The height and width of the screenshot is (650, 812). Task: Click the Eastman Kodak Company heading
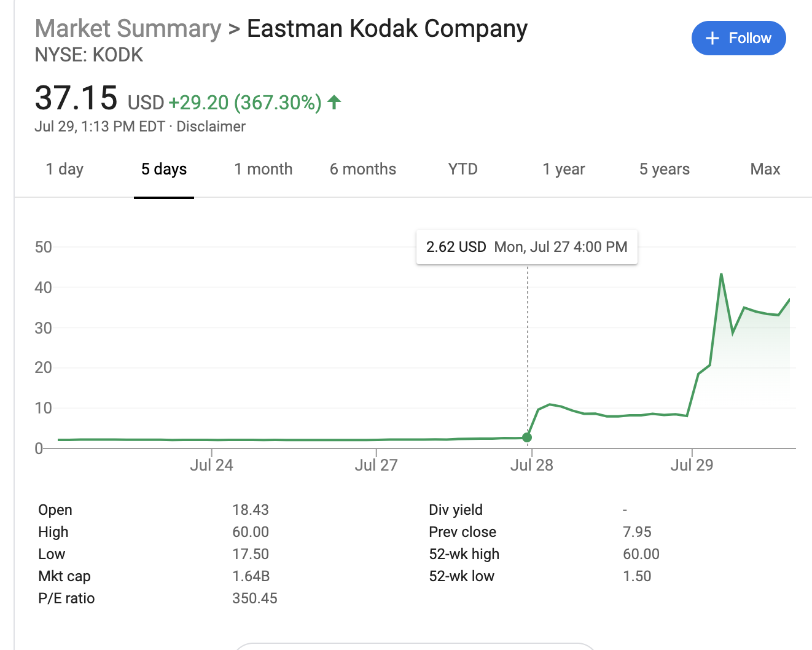[x=387, y=29]
